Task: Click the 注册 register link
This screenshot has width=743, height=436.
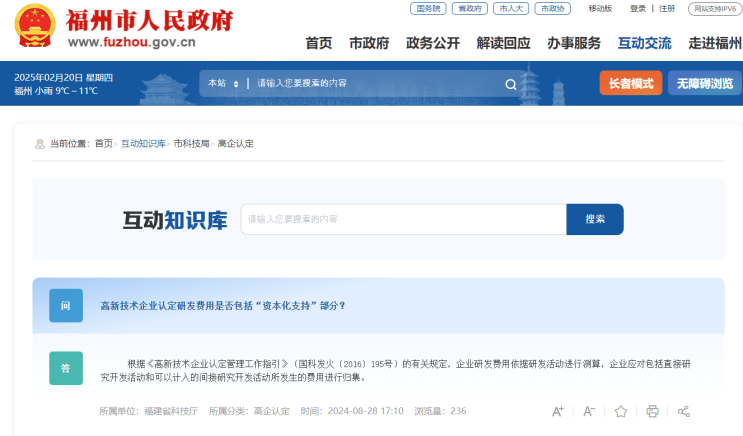Action: 667,9
